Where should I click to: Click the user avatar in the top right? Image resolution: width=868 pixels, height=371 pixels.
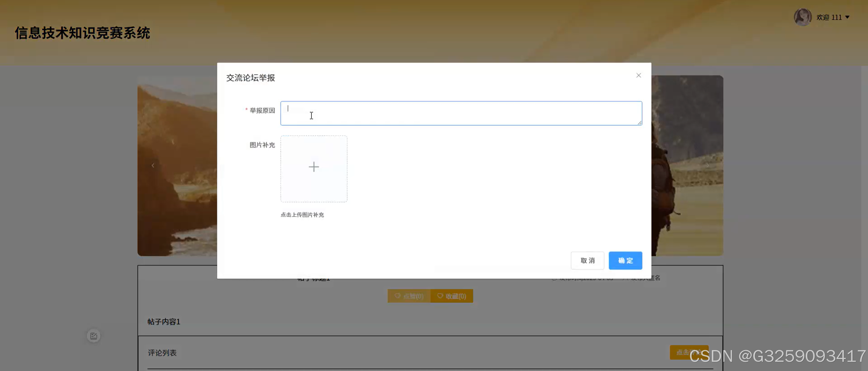pyautogui.click(x=803, y=17)
